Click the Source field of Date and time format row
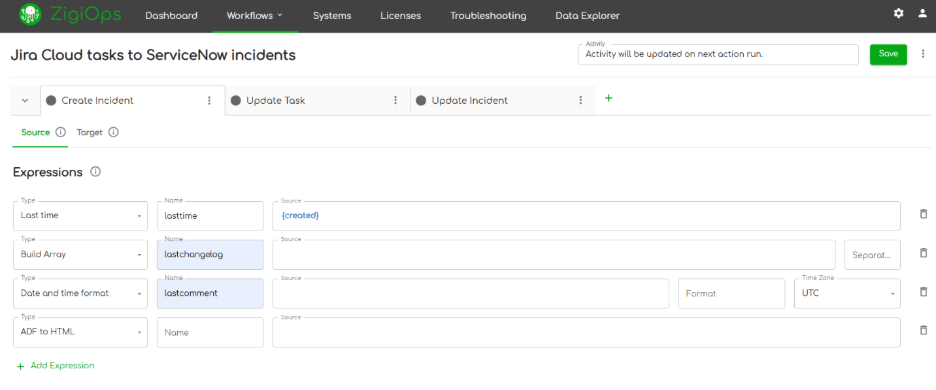Screen dimensions: 936x390 (470, 293)
